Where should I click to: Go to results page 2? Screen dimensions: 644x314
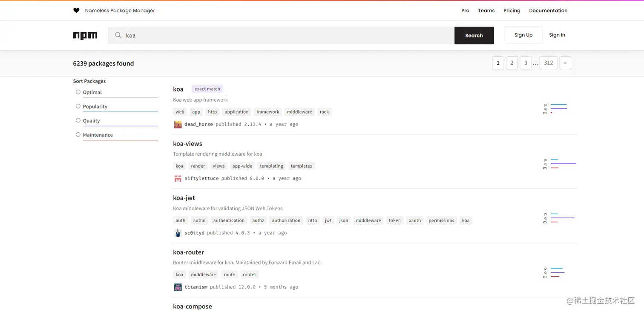(x=512, y=63)
